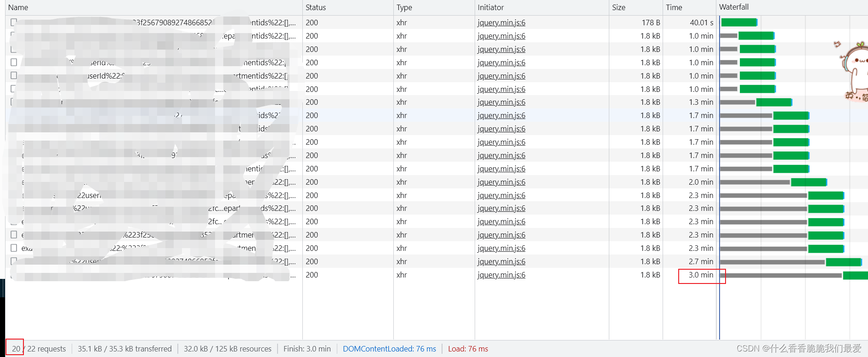Tick the checkbox in the first request row
This screenshot has width=868, height=357.
[14, 22]
